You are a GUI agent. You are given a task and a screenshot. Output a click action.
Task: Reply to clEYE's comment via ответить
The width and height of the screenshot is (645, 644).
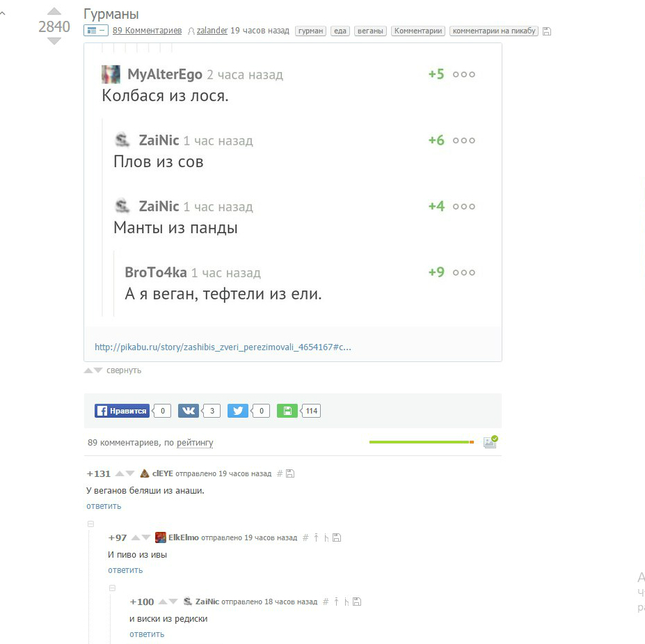[x=104, y=506]
